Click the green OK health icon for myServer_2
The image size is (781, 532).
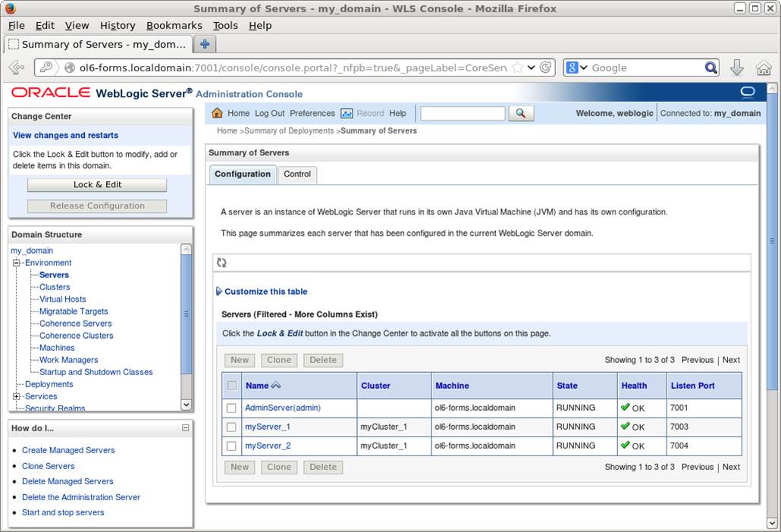pyautogui.click(x=624, y=446)
